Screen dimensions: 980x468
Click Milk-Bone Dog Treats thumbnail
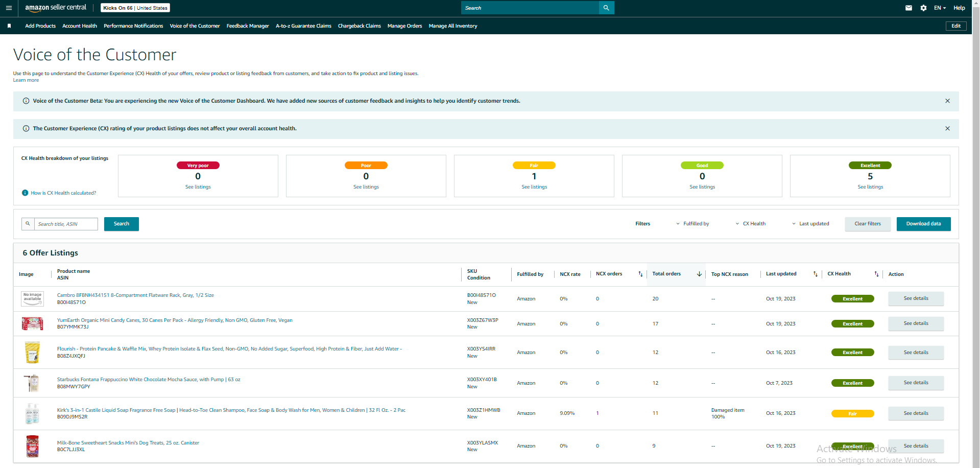32,446
